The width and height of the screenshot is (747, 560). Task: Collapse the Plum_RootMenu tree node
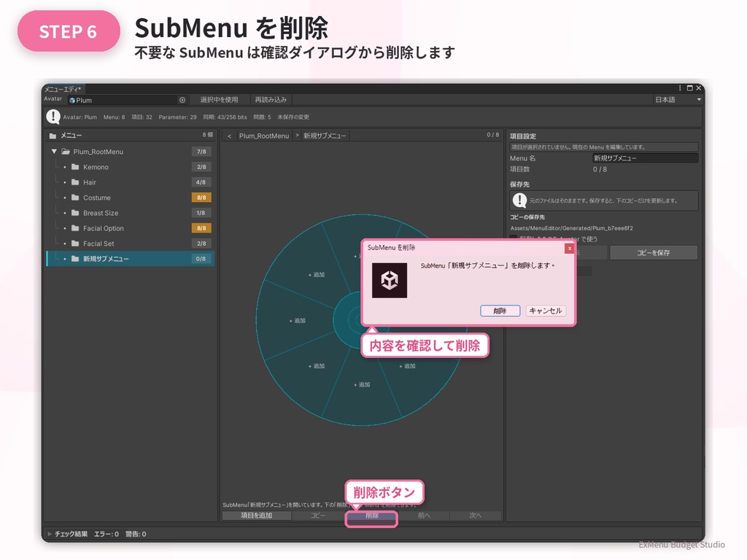[54, 152]
